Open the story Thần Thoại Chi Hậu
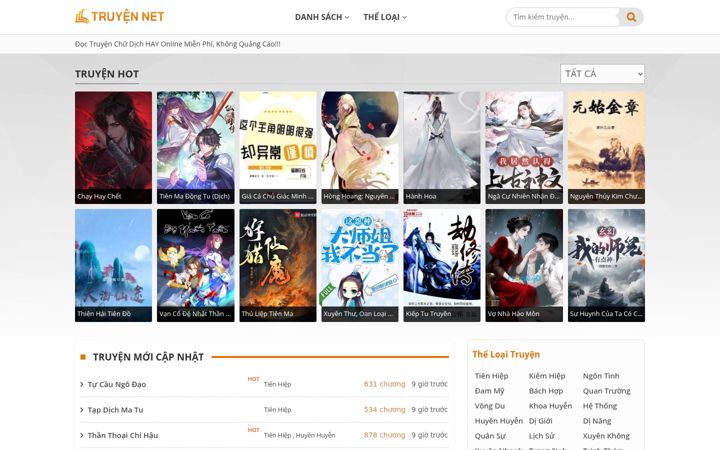Viewport: 720px width, 450px height. click(123, 435)
